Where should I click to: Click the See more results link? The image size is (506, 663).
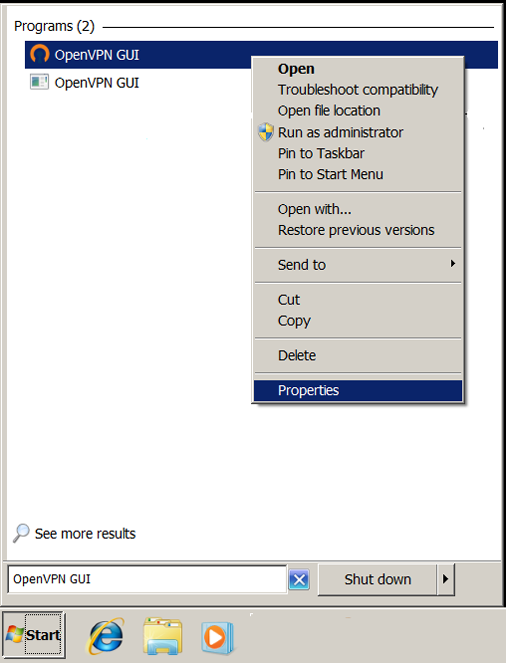(x=85, y=534)
